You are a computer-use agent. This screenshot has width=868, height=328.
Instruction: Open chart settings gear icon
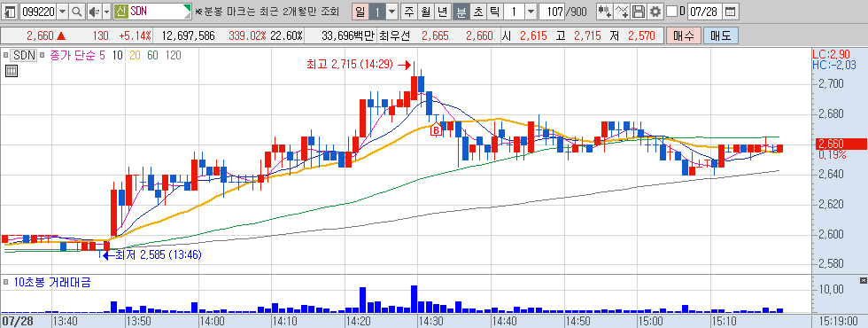[x=655, y=11]
